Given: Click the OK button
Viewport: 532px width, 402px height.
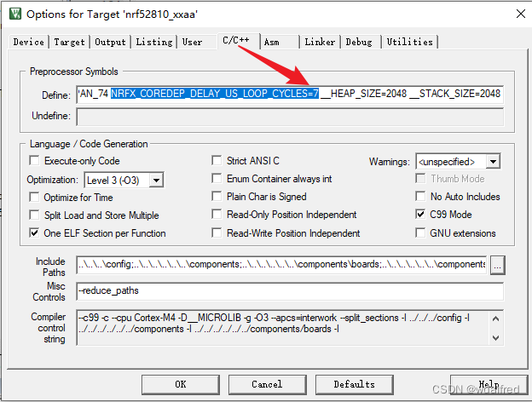Looking at the screenshot, I should (x=181, y=384).
